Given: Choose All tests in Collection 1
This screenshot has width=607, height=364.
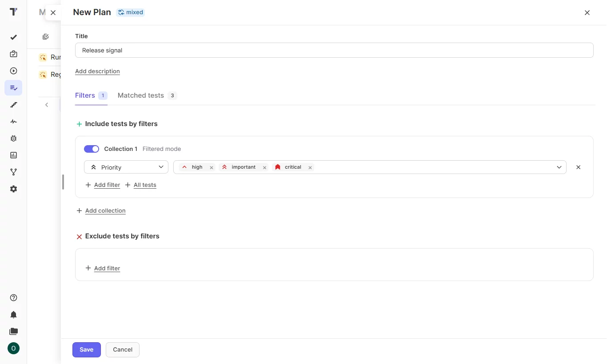Looking at the screenshot, I should pos(140,185).
